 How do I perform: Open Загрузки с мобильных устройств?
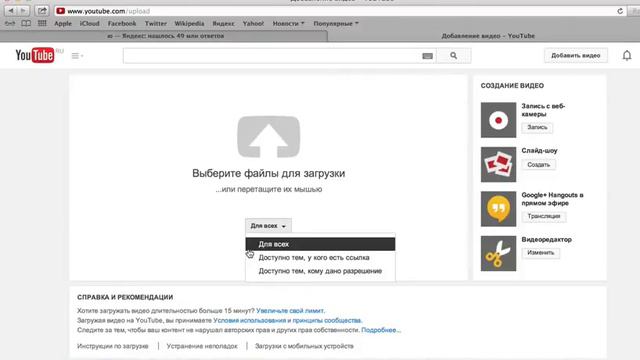304,346
